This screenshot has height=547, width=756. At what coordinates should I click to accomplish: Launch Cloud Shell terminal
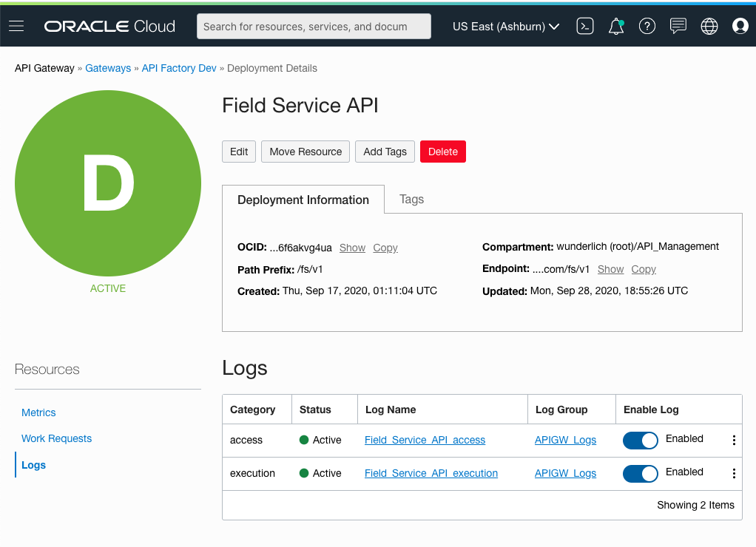point(584,26)
